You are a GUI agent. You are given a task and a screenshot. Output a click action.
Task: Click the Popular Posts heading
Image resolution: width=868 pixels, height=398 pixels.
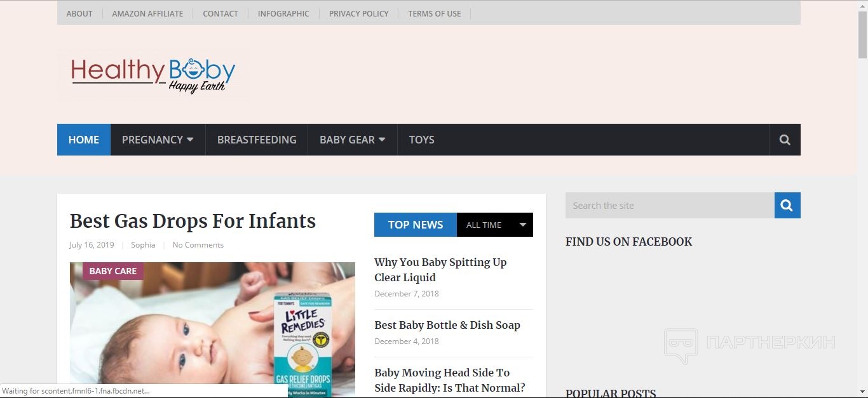(x=611, y=394)
